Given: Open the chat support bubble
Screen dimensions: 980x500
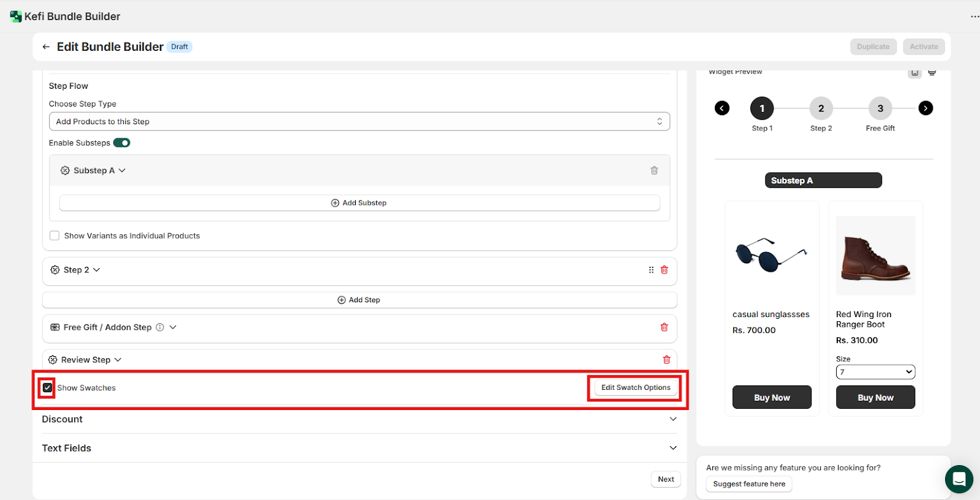Looking at the screenshot, I should coord(959,479).
